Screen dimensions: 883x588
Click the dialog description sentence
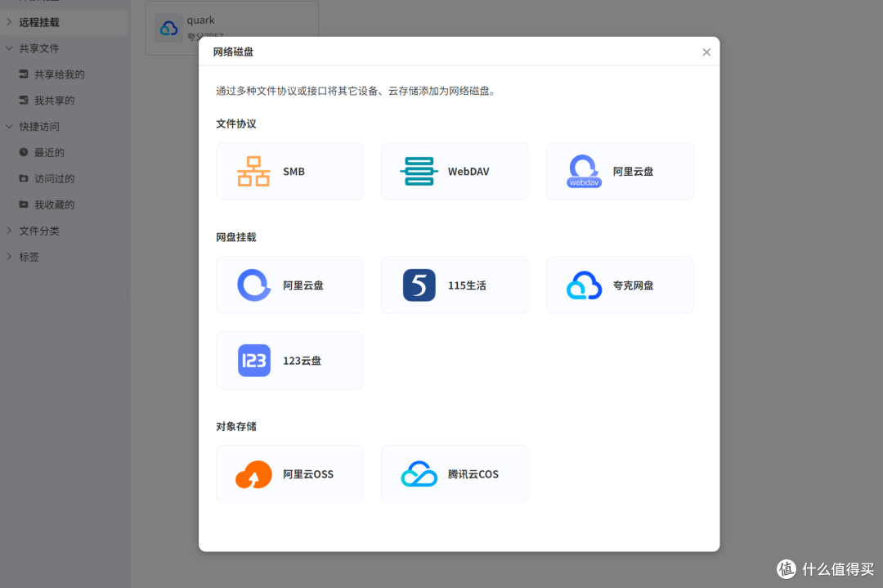[x=357, y=92]
